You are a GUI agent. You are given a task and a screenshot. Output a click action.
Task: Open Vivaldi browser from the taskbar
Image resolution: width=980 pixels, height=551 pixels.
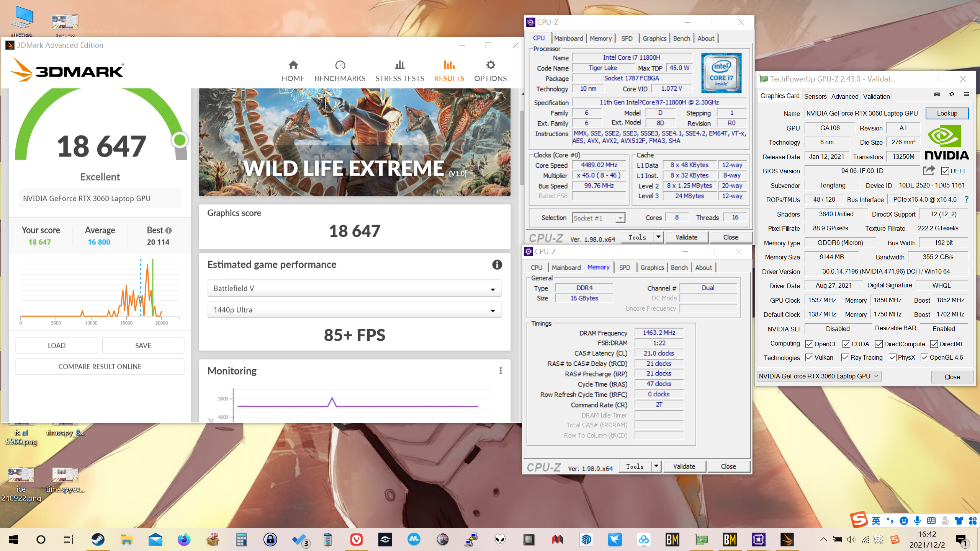tap(356, 540)
